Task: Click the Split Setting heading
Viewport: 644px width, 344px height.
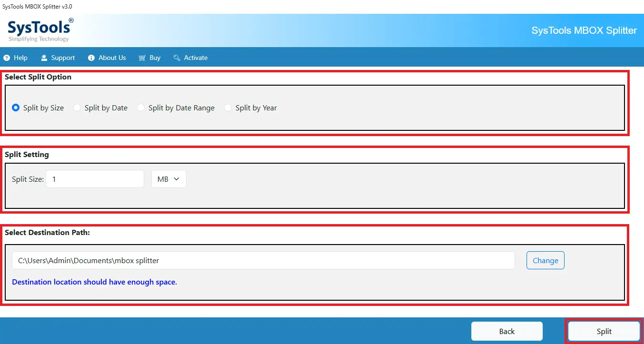Action: click(27, 155)
